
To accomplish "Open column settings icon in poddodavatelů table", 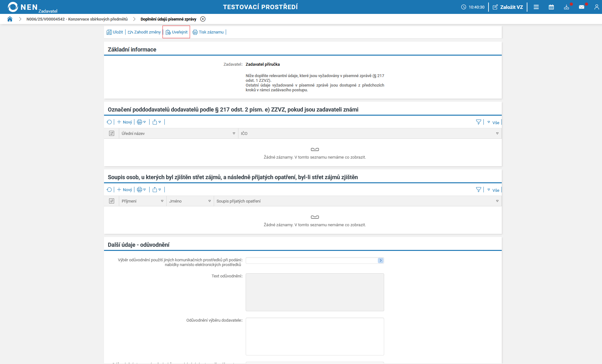I will point(112,133).
